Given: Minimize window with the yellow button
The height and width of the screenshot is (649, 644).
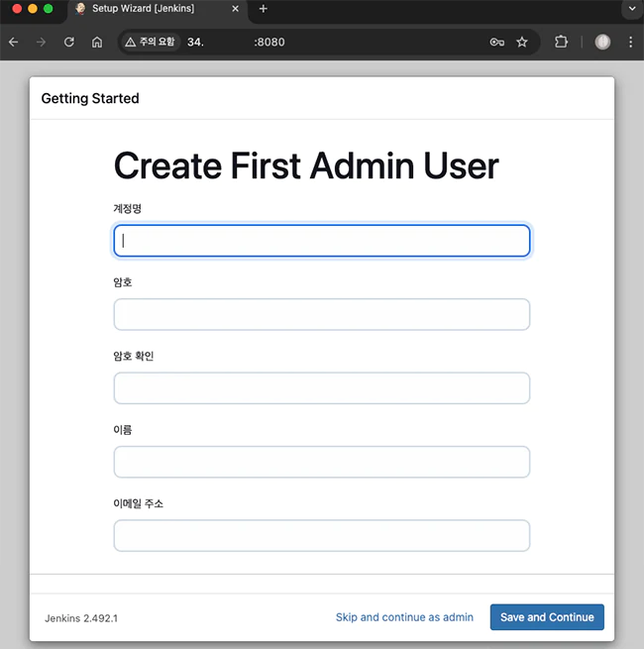Looking at the screenshot, I should (33, 9).
